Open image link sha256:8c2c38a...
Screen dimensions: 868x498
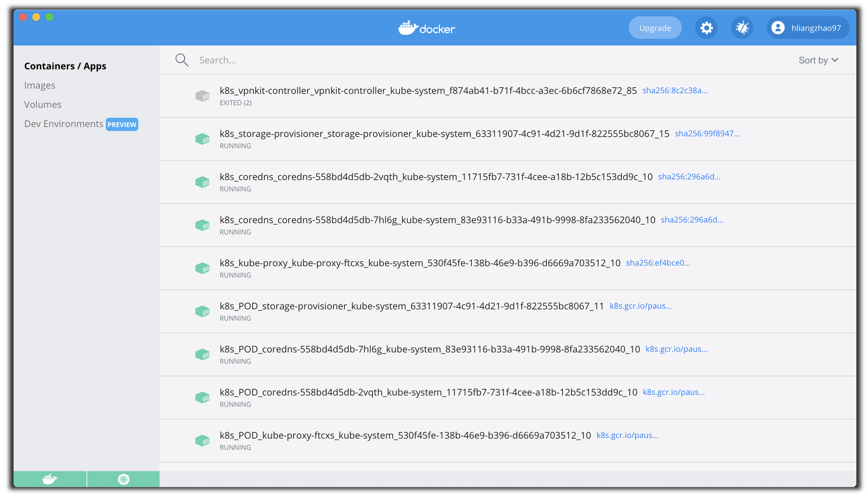[675, 90]
